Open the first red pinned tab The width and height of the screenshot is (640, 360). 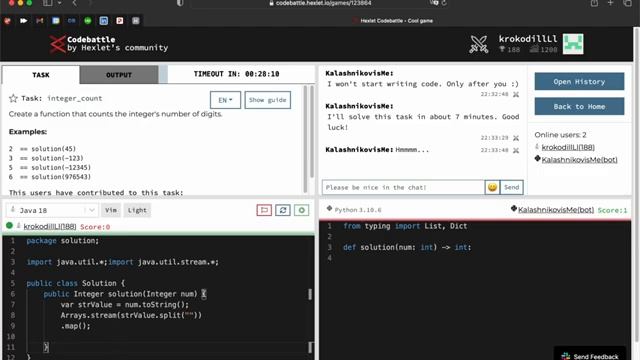pos(7,20)
